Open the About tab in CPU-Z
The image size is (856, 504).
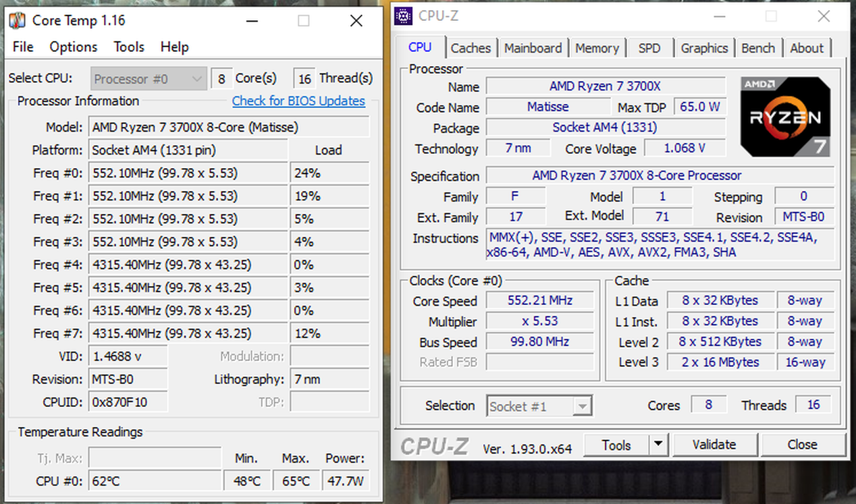(x=807, y=48)
